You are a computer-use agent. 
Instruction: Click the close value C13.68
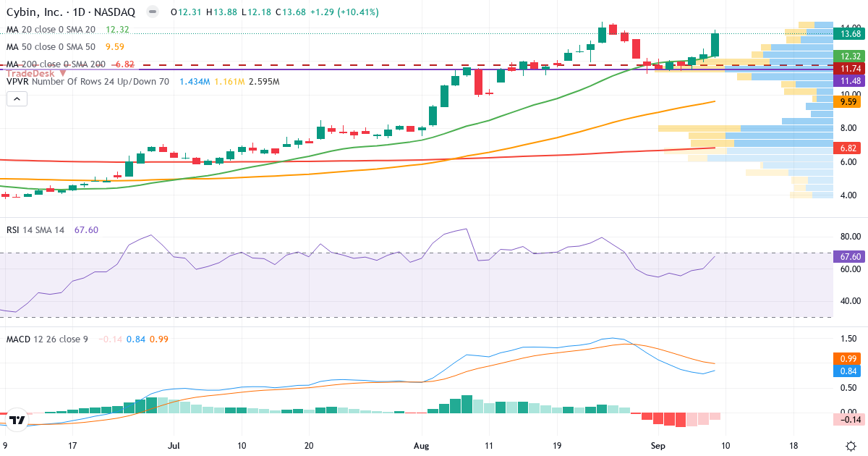pos(291,12)
